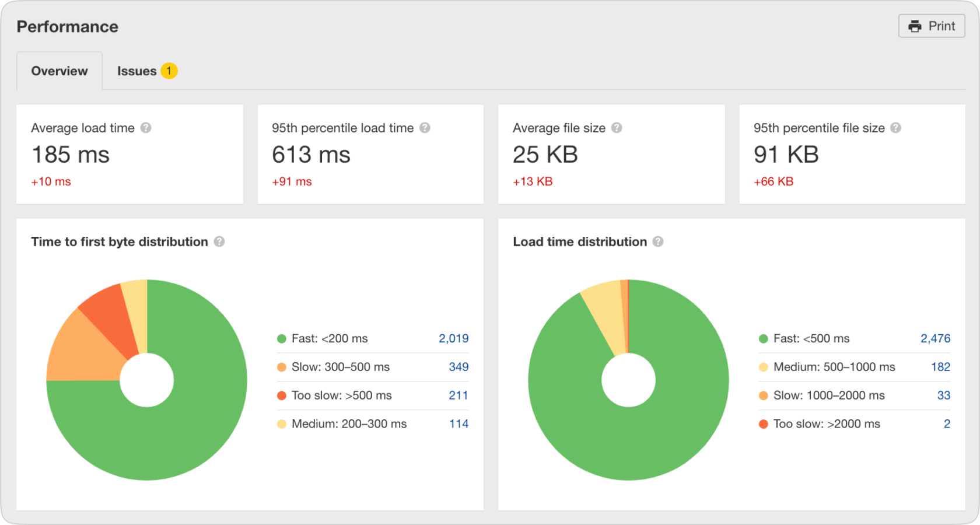Click the 114 medium TTFB count
Image resolution: width=980 pixels, height=525 pixels.
[459, 424]
